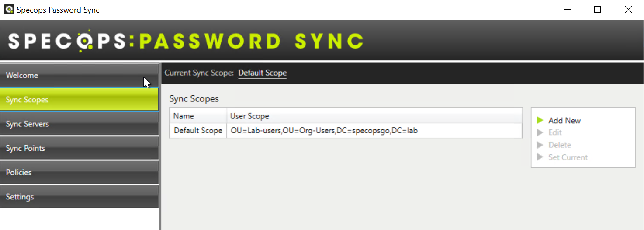Go to Sync Servers section

tap(79, 124)
